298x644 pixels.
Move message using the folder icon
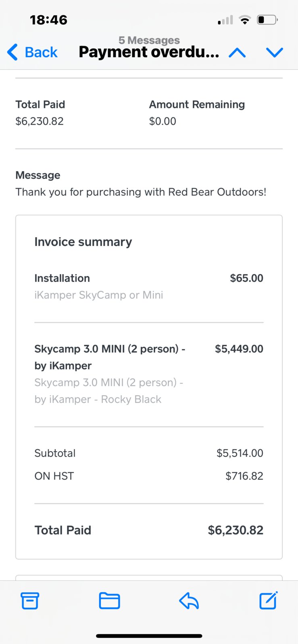click(109, 601)
